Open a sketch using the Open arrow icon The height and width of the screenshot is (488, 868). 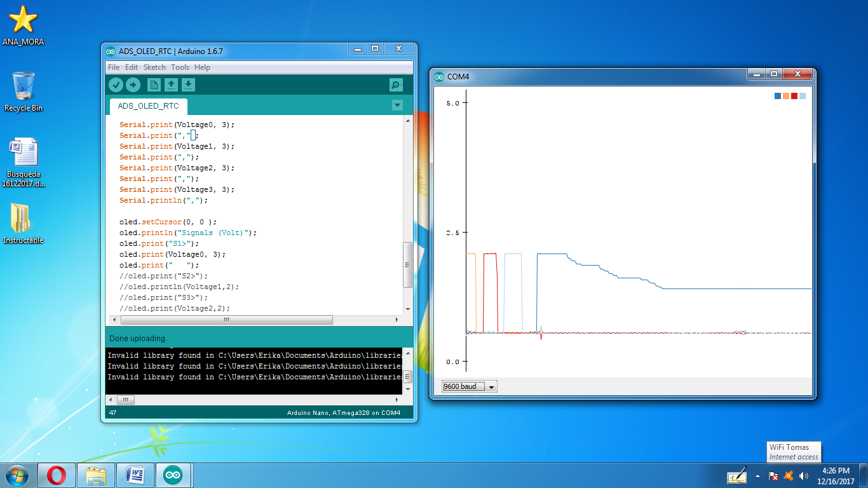pos(171,85)
